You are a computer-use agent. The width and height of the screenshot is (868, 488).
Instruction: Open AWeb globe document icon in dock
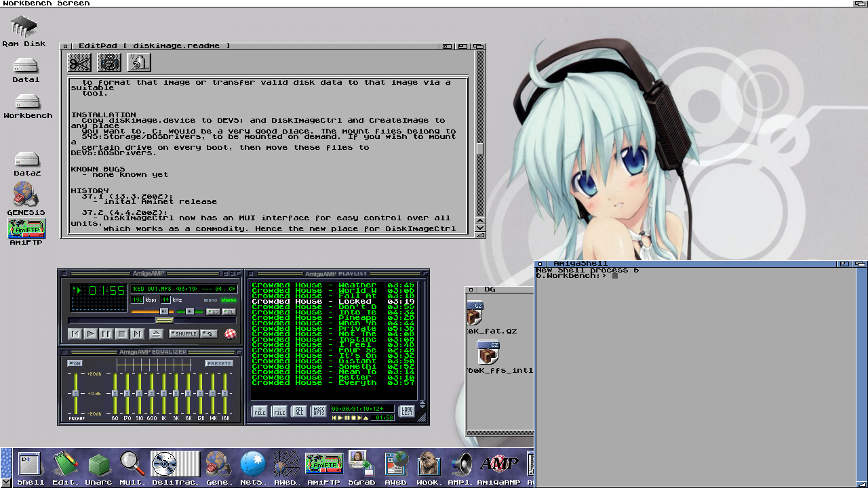(396, 468)
